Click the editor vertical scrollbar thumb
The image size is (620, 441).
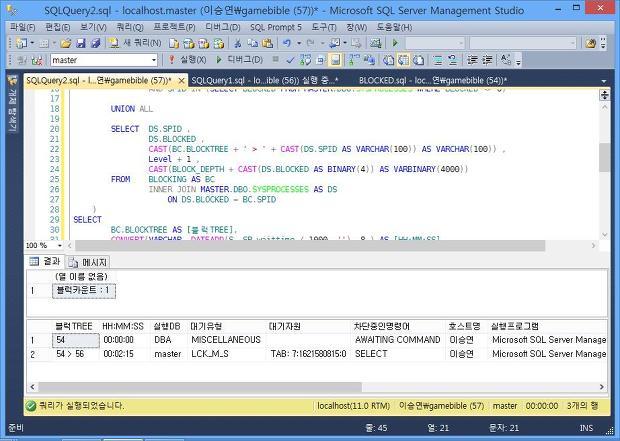point(604,157)
